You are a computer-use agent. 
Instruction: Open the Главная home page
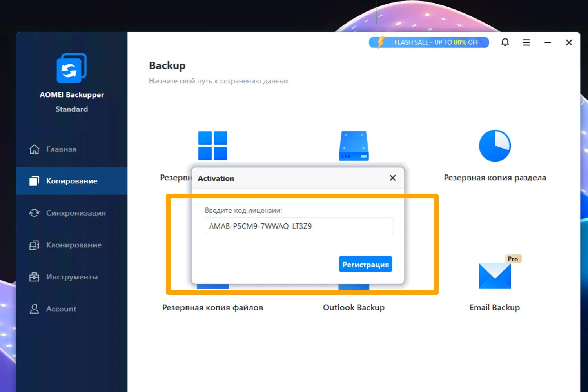pos(72,149)
